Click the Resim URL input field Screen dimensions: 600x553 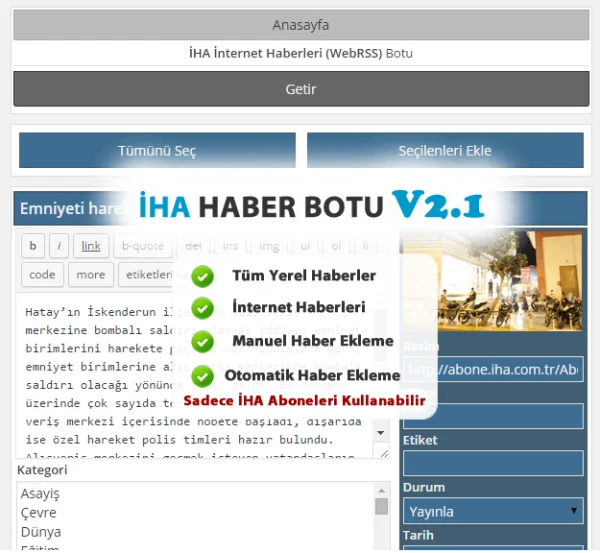(493, 369)
